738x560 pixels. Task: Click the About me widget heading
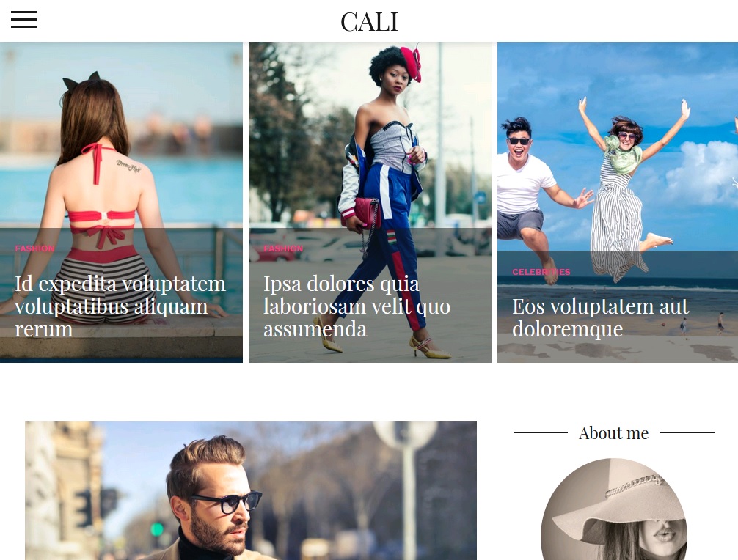(614, 432)
